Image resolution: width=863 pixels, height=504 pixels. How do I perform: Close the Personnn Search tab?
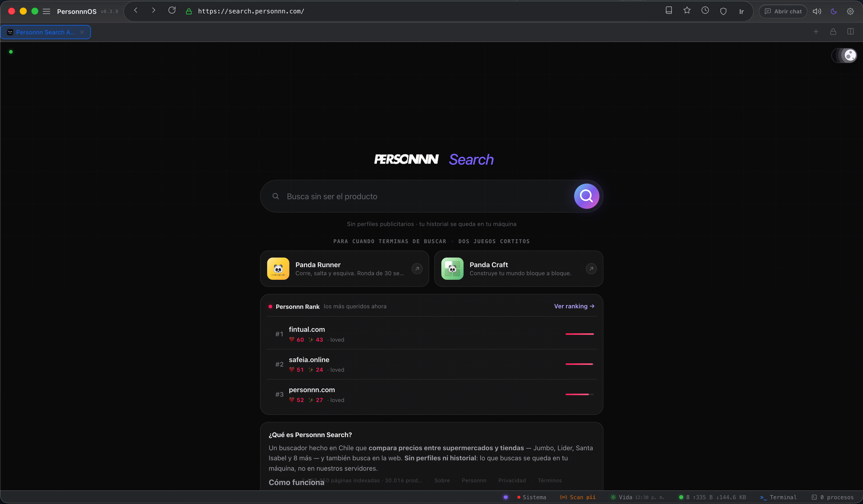(x=82, y=32)
